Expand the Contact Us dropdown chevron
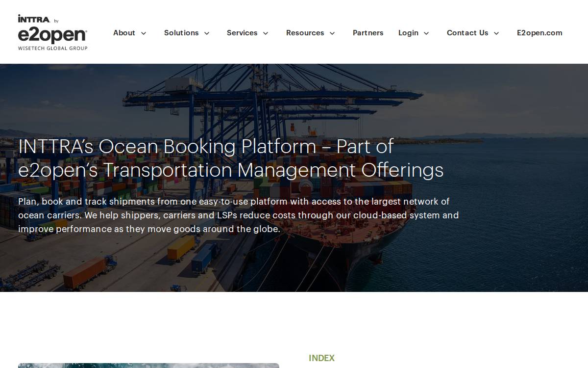The image size is (588, 368). point(496,33)
